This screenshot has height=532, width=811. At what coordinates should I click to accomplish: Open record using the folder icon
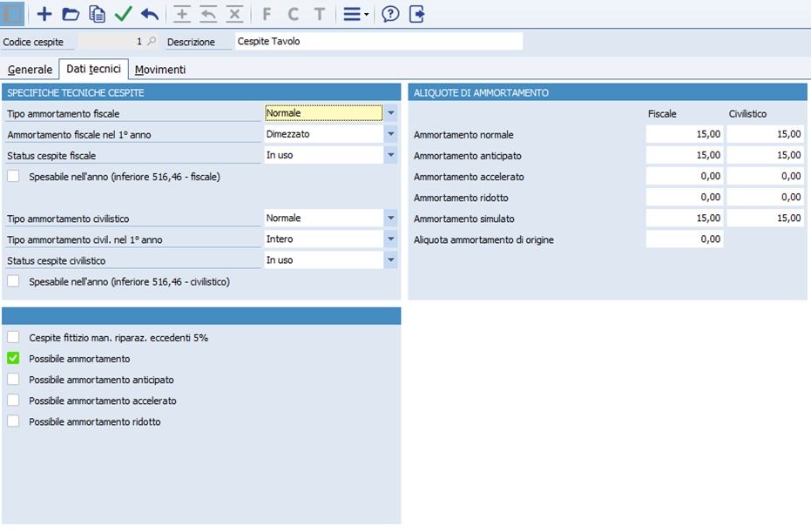point(71,14)
